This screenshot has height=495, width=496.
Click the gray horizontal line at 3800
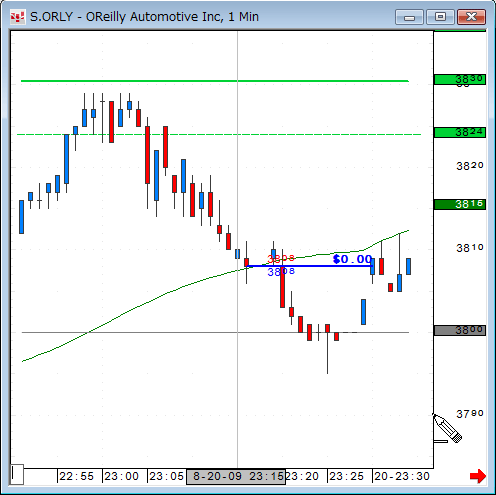pyautogui.click(x=215, y=332)
